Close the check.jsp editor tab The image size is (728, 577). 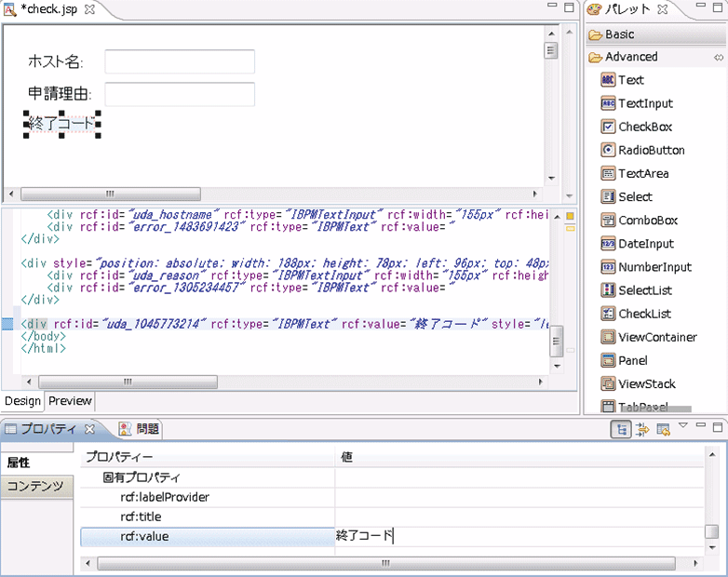89,9
